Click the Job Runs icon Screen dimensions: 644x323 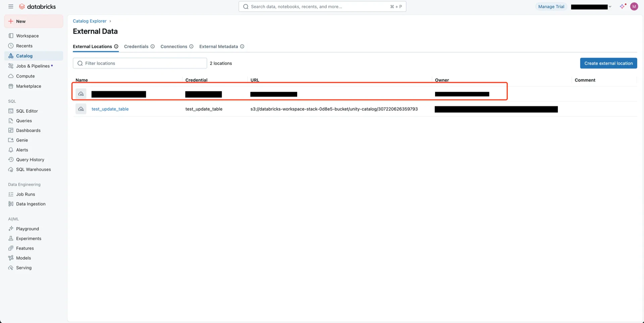[11, 194]
